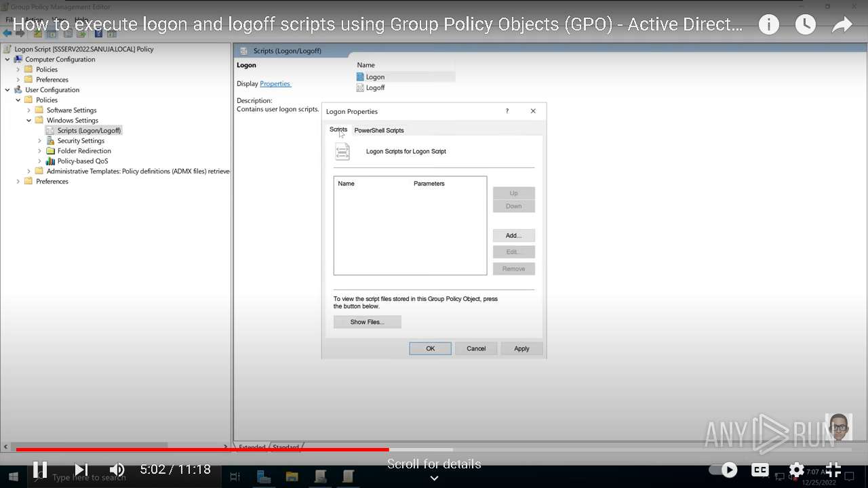Skip to the next video

81,469
